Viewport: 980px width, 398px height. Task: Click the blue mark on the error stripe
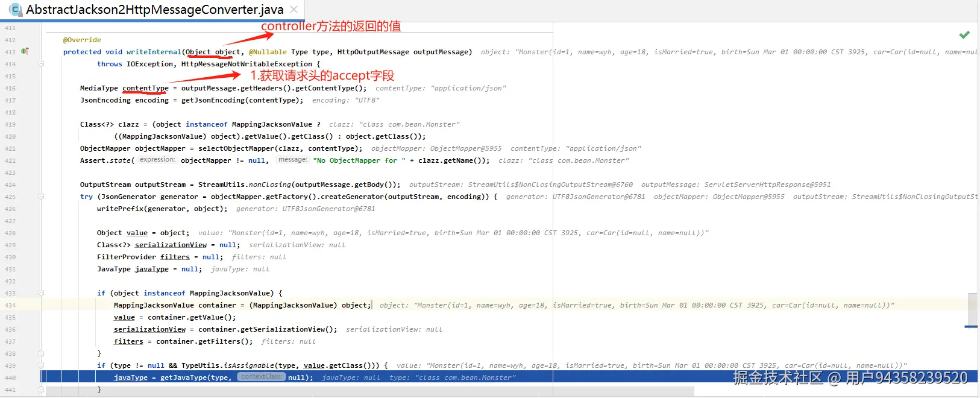(x=971, y=326)
